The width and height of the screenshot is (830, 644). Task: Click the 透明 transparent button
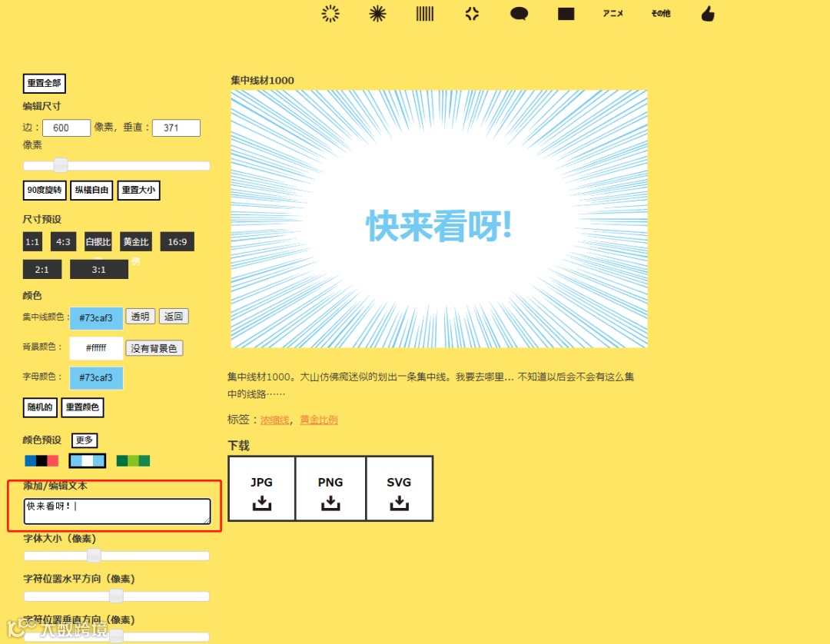click(x=141, y=317)
